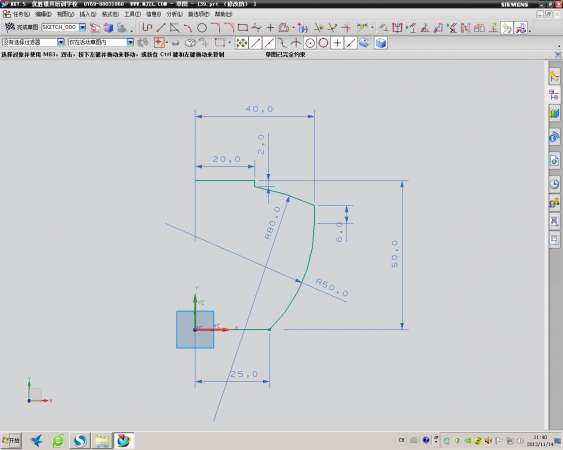Click the Orient View to Sketch icon
Image resolution: width=563 pixels, height=450 pixels.
95,28
